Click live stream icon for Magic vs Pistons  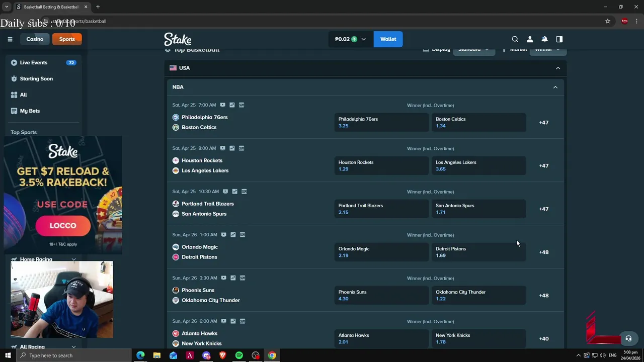pos(223,235)
